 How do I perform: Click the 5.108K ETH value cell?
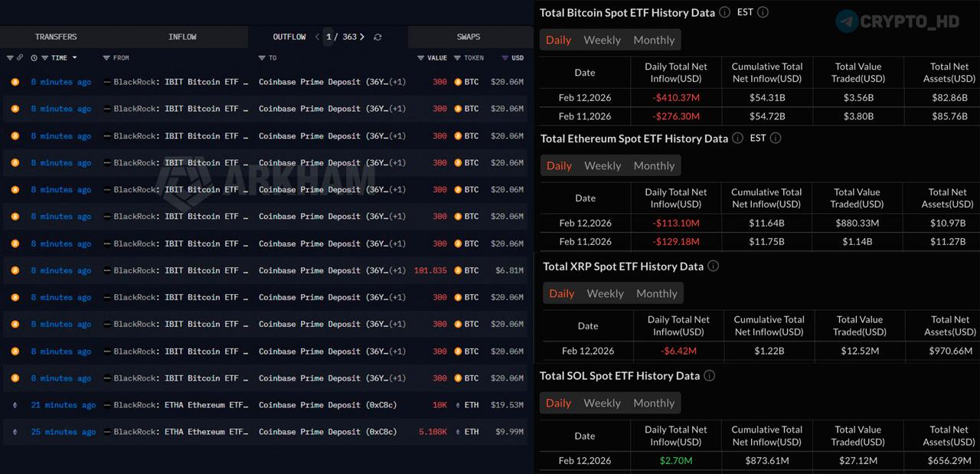pos(433,432)
